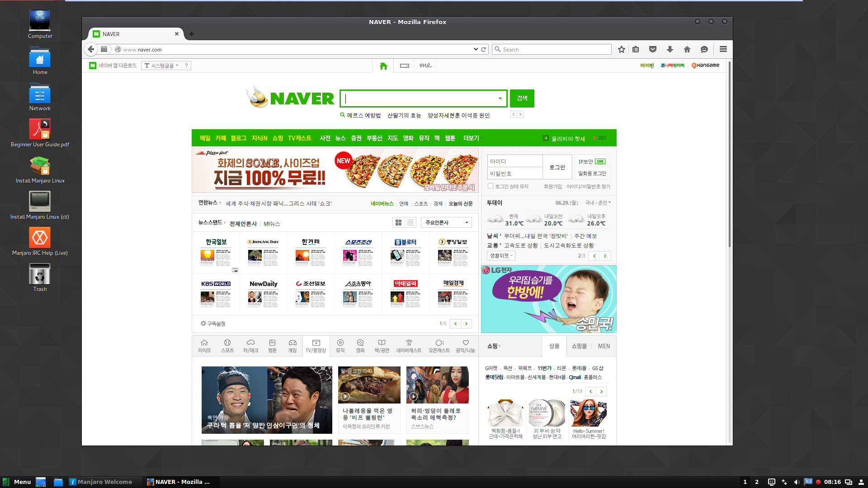The image size is (868, 488).
Task: Reload the page with the refresh icon
Action: click(484, 49)
